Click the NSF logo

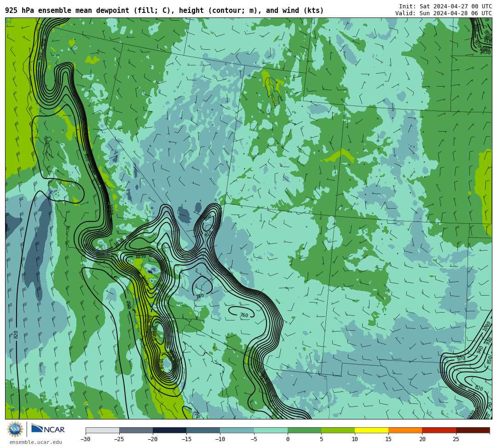tap(15, 429)
